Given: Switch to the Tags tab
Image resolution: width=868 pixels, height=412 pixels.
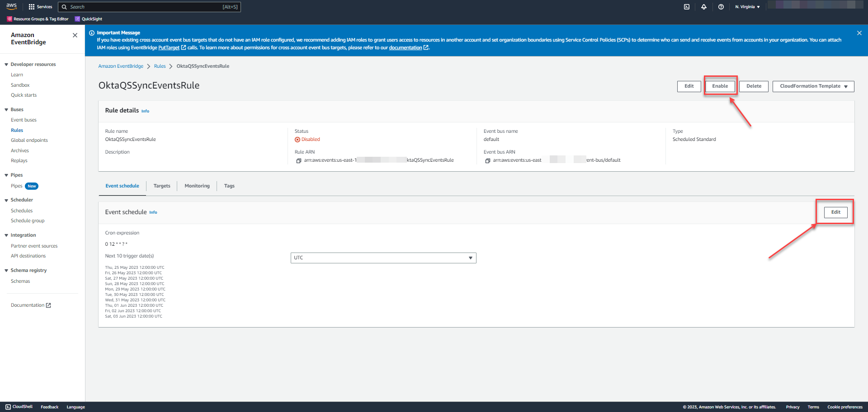Looking at the screenshot, I should (229, 186).
